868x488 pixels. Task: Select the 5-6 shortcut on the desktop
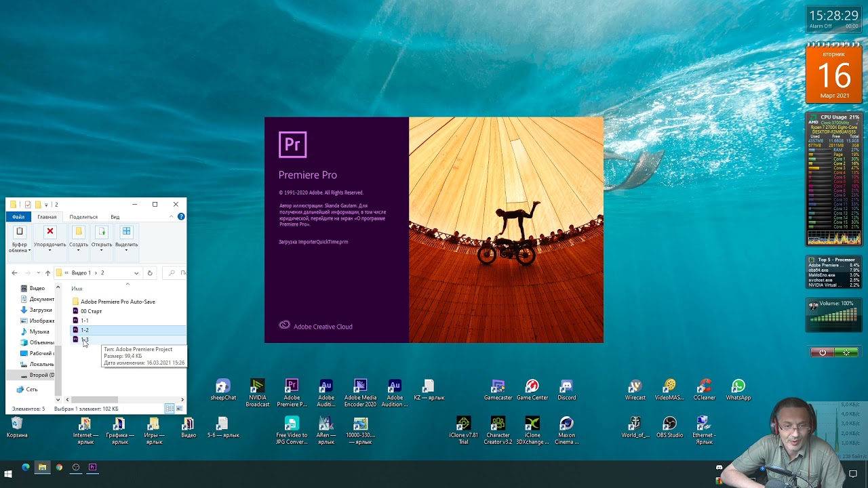coord(223,428)
